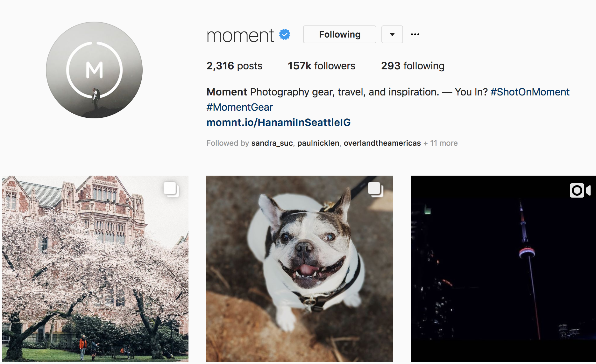This screenshot has height=364, width=596.
Task: Open sandra_suc follower profile
Action: click(272, 143)
